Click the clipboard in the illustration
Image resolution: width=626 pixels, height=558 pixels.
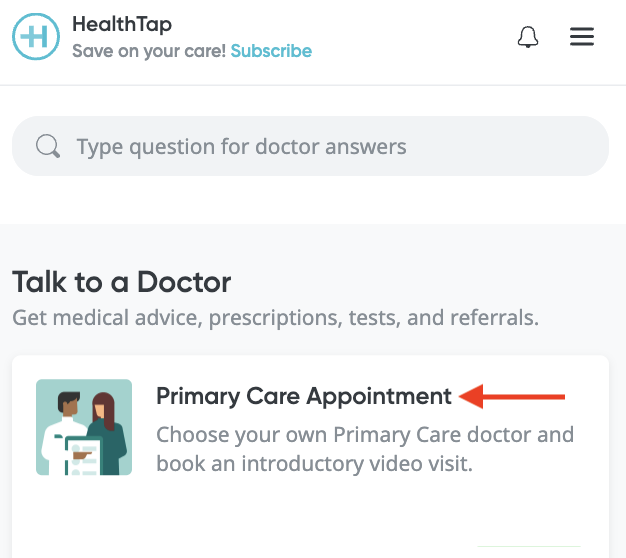[83, 456]
